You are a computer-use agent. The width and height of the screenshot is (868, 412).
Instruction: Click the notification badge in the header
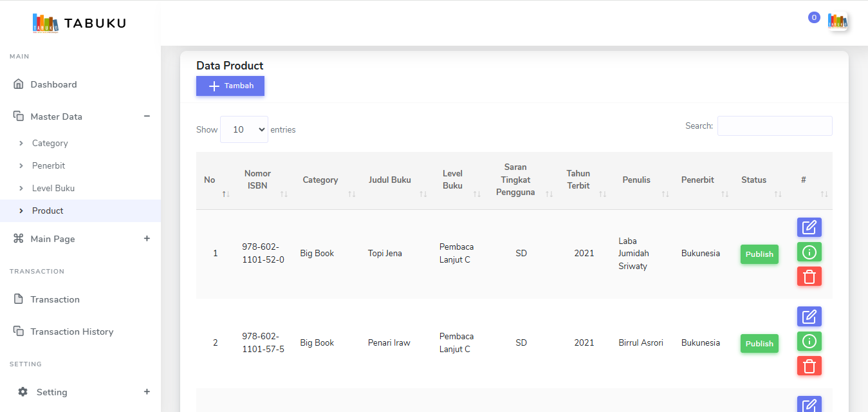[813, 18]
